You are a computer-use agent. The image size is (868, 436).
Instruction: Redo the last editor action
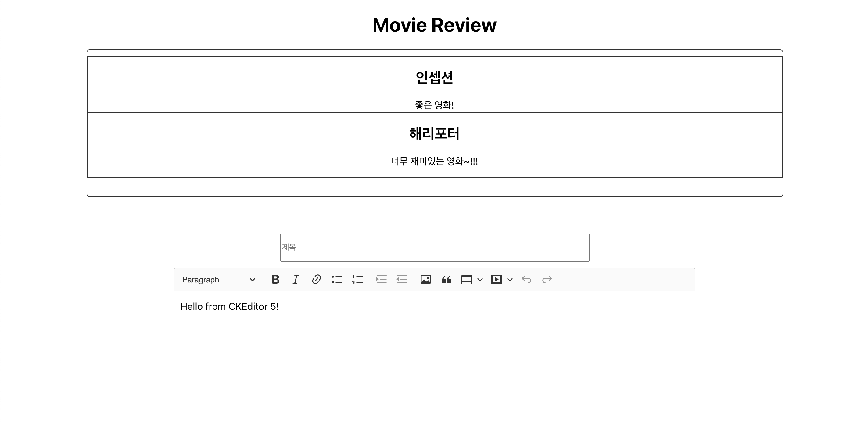pyautogui.click(x=547, y=279)
